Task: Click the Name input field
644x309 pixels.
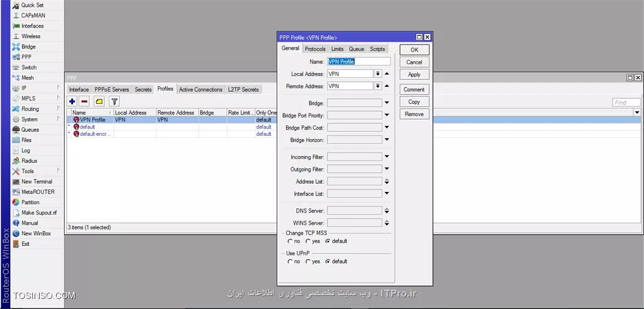Action: [359, 62]
